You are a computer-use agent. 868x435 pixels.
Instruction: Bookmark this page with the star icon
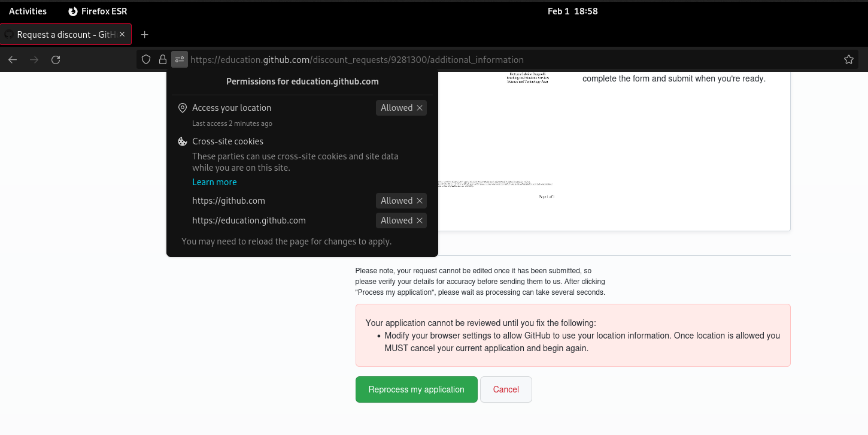[x=848, y=60]
